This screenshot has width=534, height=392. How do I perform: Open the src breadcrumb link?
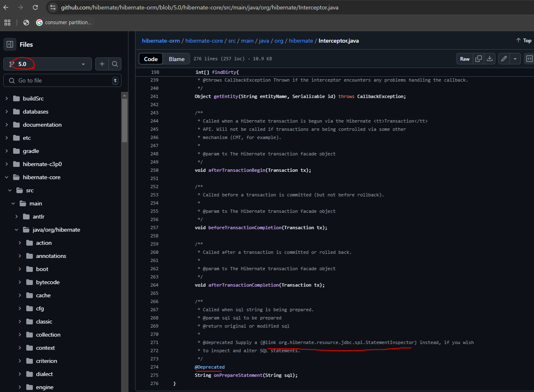[232, 41]
